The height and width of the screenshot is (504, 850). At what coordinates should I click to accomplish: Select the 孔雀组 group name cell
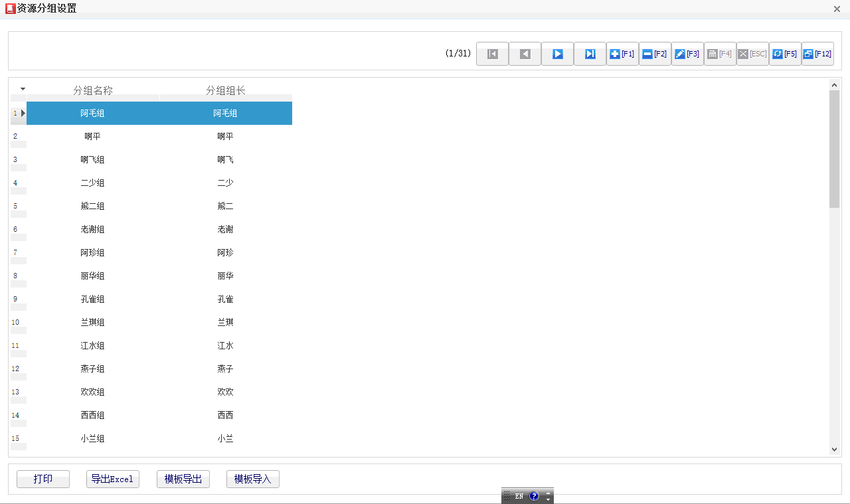click(x=93, y=299)
